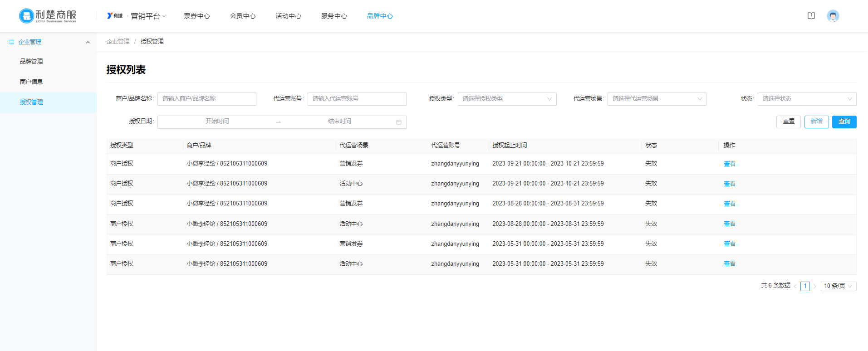Go to 票券中心 tab
The image size is (868, 351).
coord(197,16)
